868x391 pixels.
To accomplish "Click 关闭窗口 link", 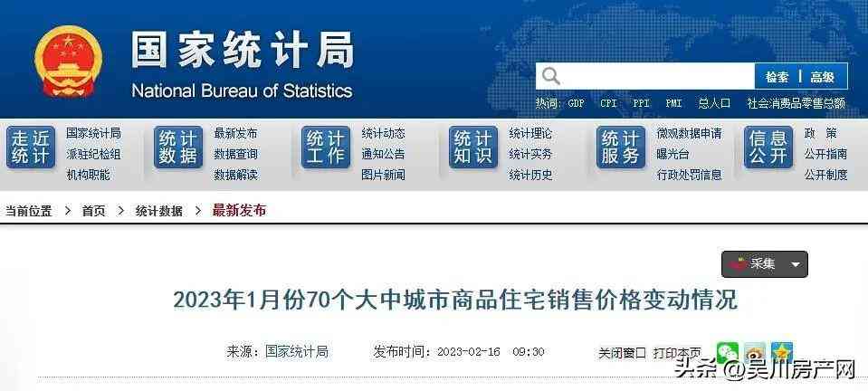I will pos(622,352).
